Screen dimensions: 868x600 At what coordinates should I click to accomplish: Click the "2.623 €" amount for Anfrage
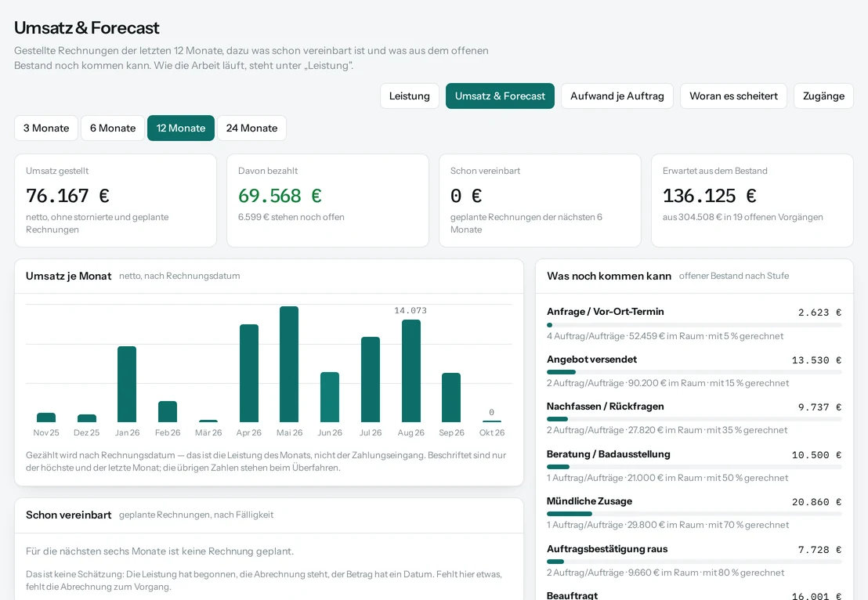[x=820, y=313]
